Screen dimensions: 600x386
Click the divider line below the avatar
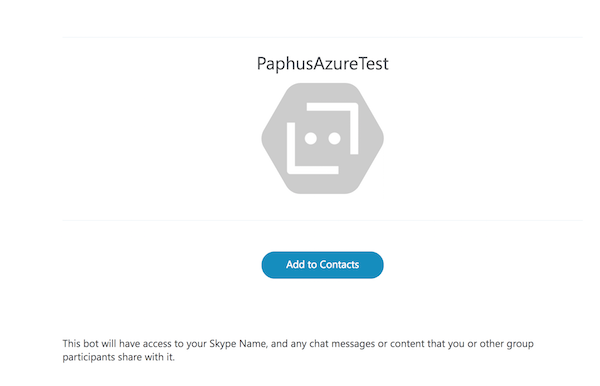(323, 220)
